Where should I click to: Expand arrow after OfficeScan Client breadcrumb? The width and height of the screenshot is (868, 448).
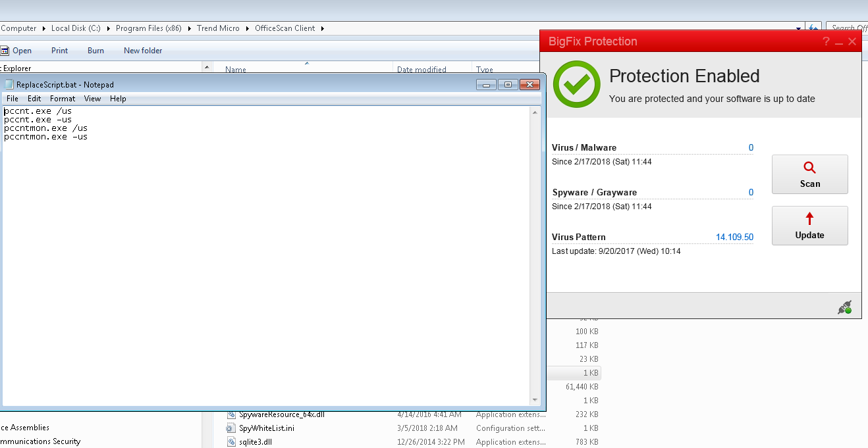(323, 28)
